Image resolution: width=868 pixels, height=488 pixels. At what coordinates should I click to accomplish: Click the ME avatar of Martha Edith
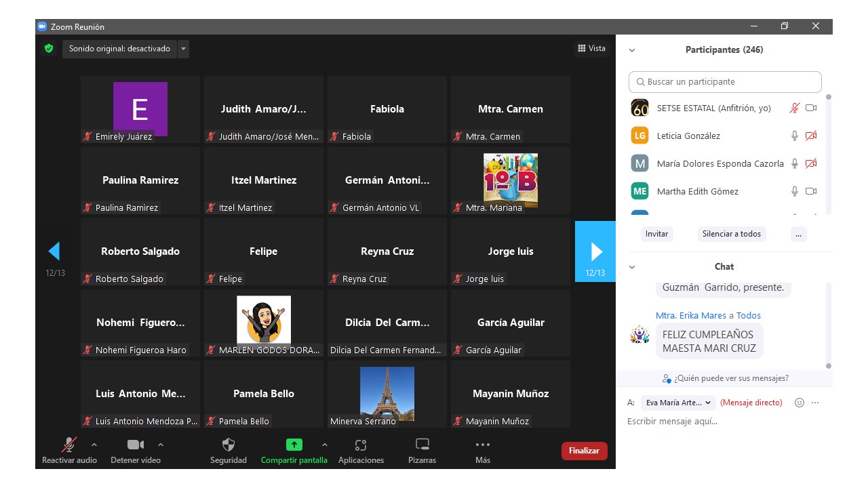point(639,191)
